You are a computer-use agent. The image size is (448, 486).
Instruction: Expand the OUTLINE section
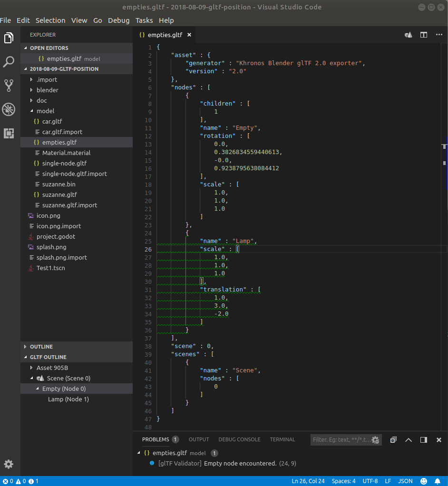point(41,347)
